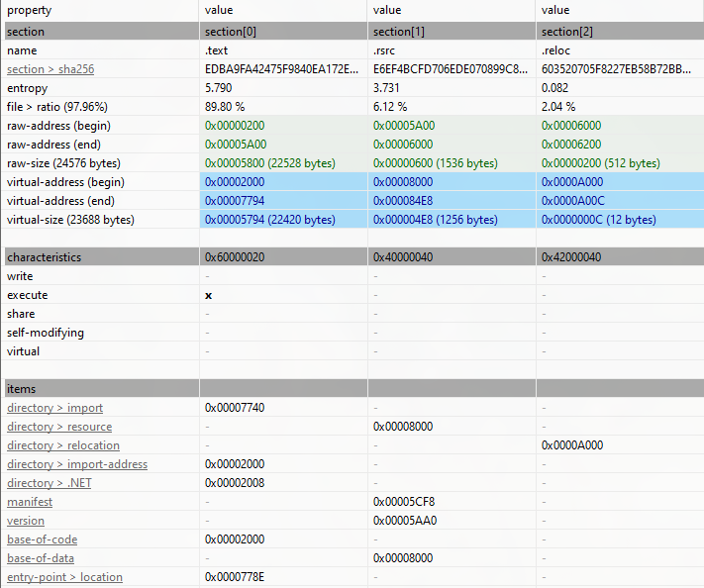Screen dimensions: 704x588
Task: Click the .reloc virtual-address begin value 0x0000A000
Action: point(572,182)
